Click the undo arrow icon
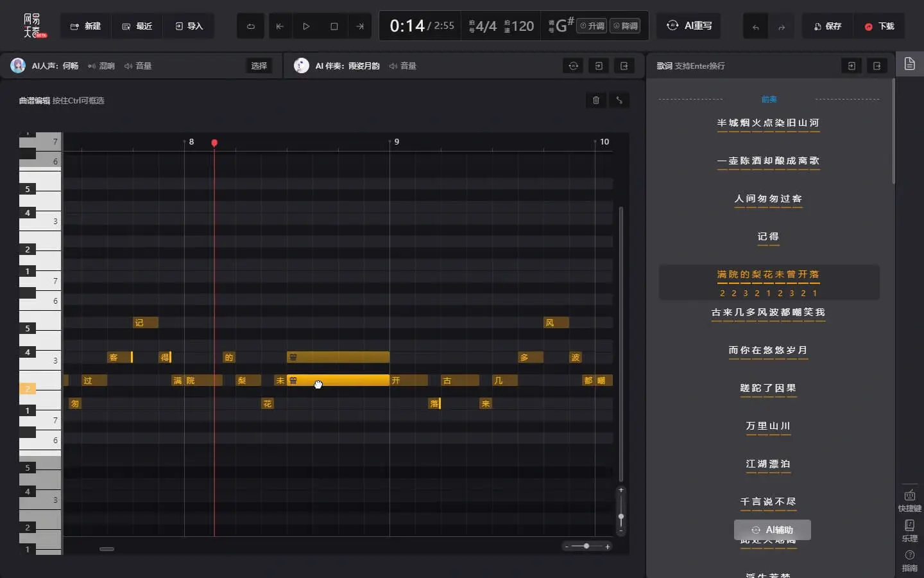The image size is (924, 578). (755, 27)
